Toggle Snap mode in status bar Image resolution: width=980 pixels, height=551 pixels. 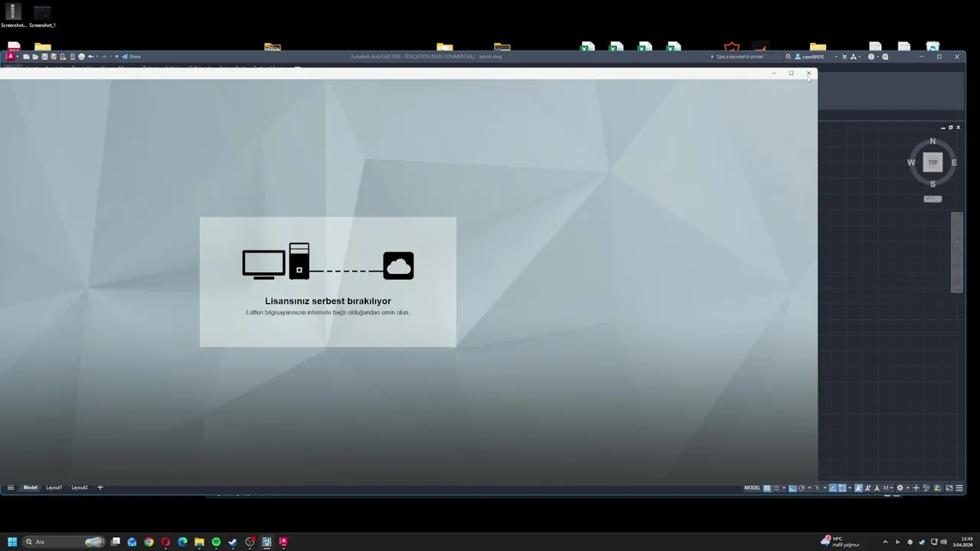[776, 488]
